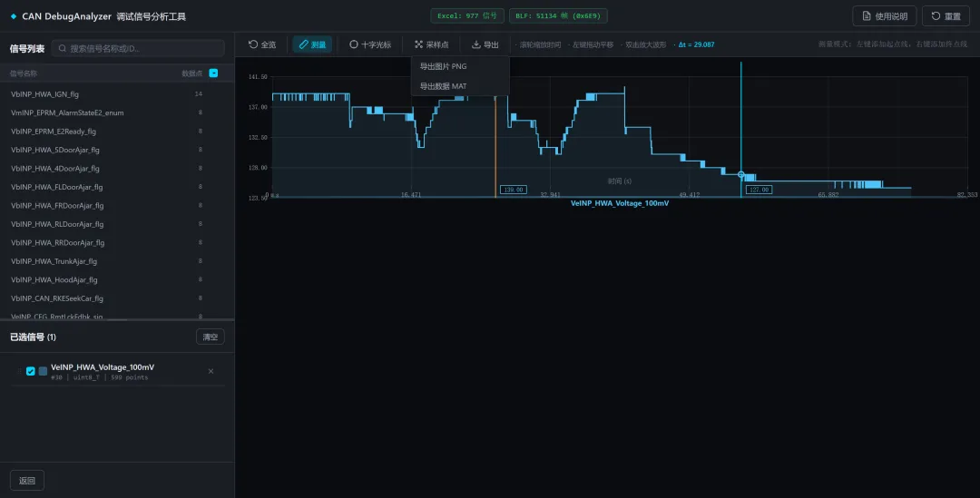
Task: Toggle 采样点 sample points display
Action: (431, 44)
